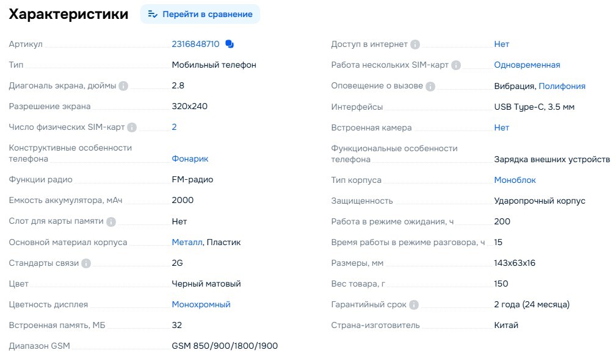Select the Металл material link

[x=186, y=242]
